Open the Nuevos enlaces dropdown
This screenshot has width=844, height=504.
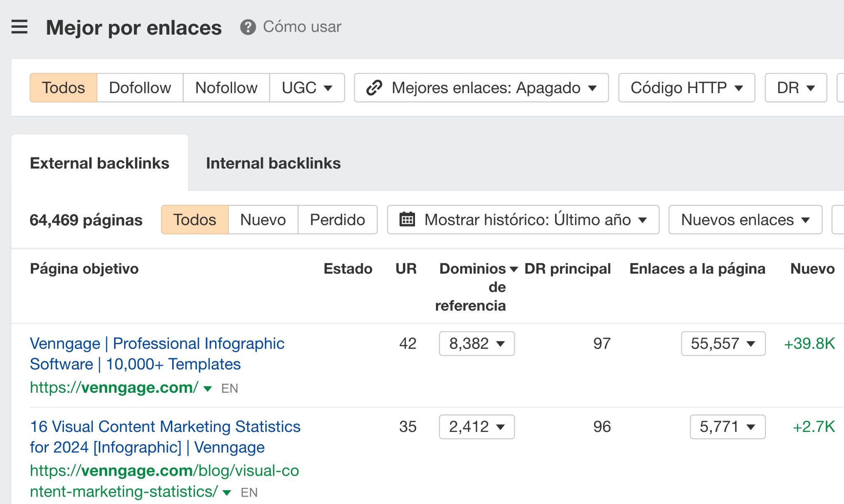click(x=744, y=220)
